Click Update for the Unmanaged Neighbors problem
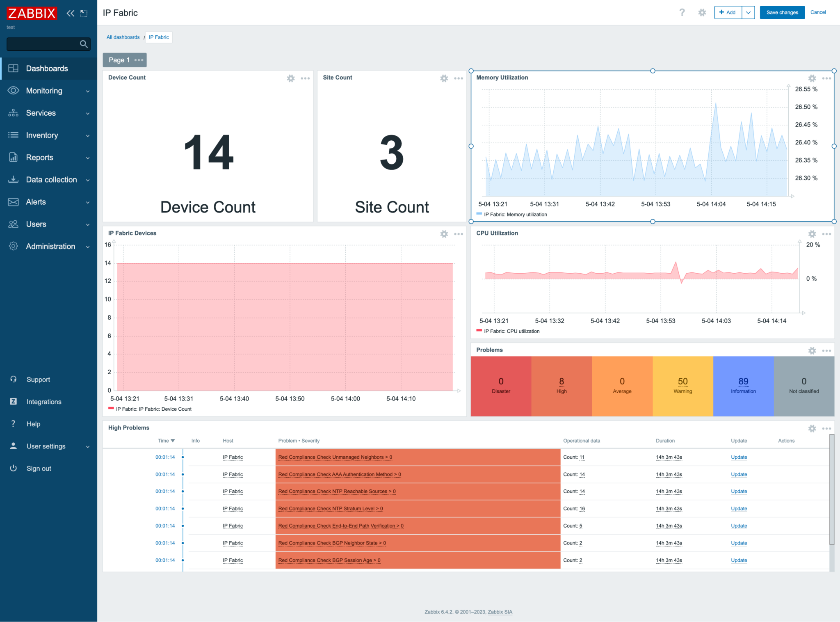840x622 pixels. tap(739, 457)
